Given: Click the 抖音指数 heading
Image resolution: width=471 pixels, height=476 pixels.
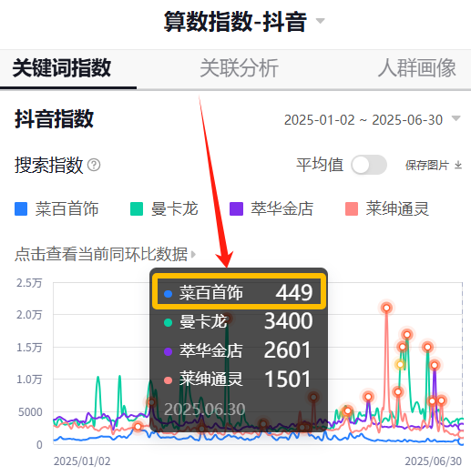Looking at the screenshot, I should (x=54, y=119).
